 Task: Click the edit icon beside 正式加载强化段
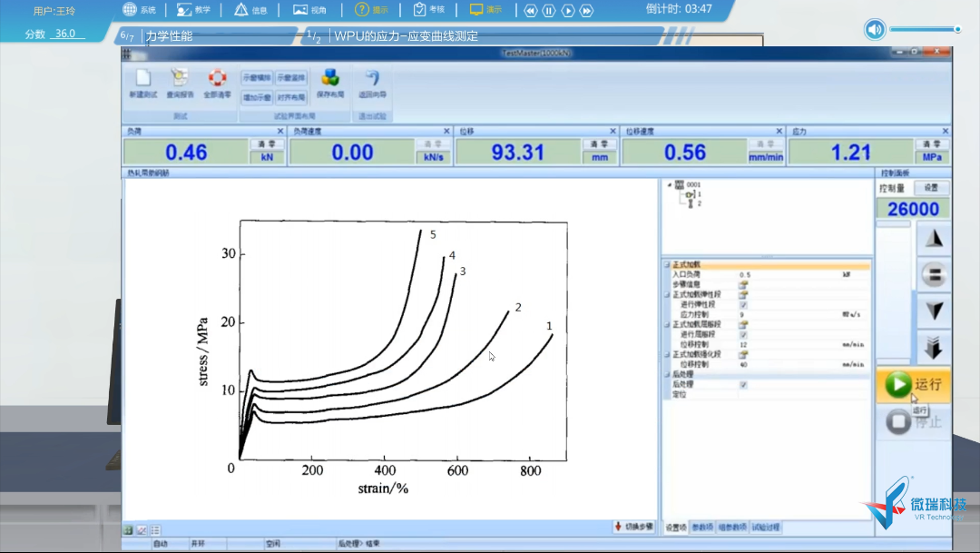click(x=743, y=355)
